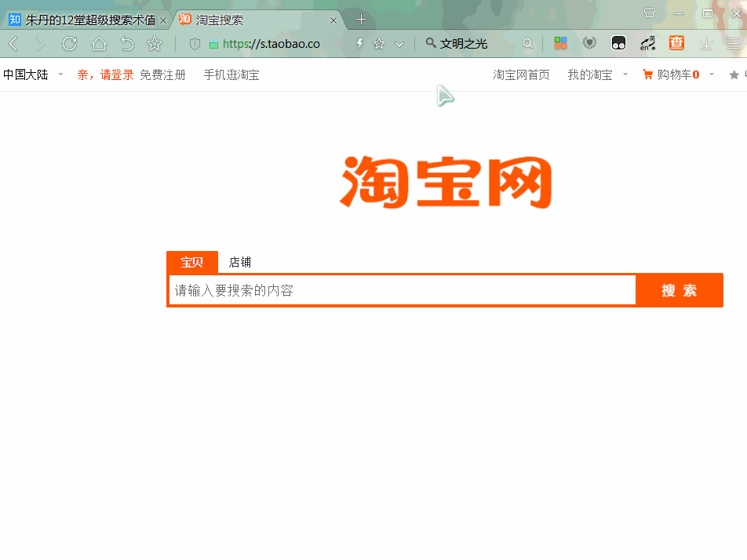Click the favorites star in site nav

tap(734, 75)
